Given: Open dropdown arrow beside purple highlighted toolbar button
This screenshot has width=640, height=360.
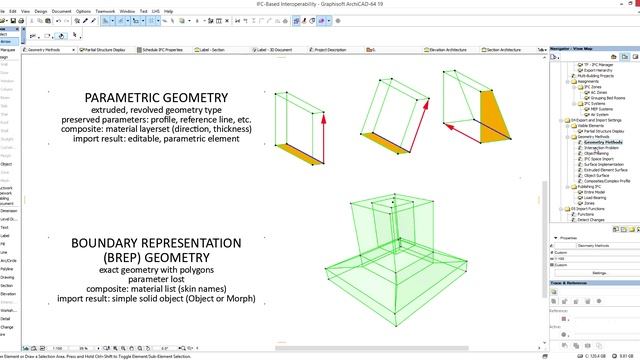Looking at the screenshot, I should (x=329, y=21).
